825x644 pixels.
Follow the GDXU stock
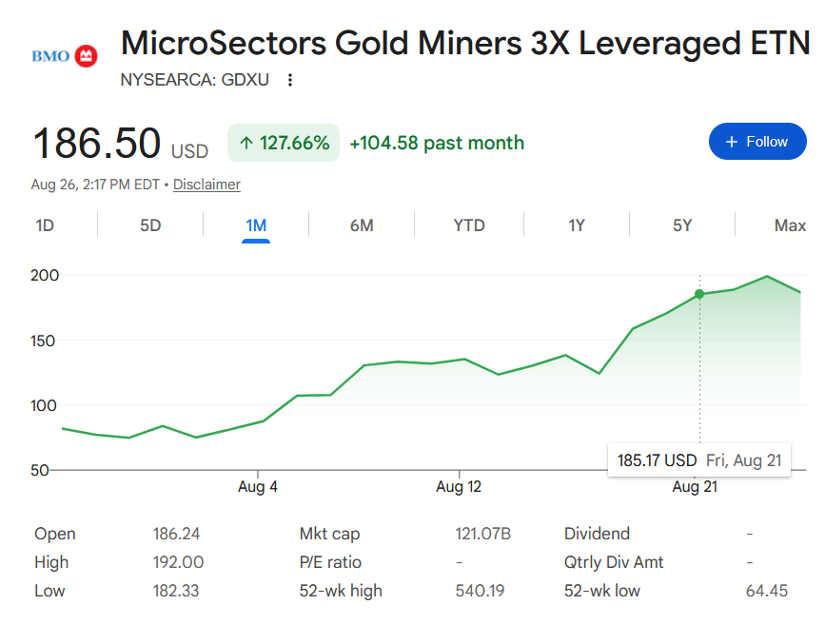pyautogui.click(x=757, y=142)
